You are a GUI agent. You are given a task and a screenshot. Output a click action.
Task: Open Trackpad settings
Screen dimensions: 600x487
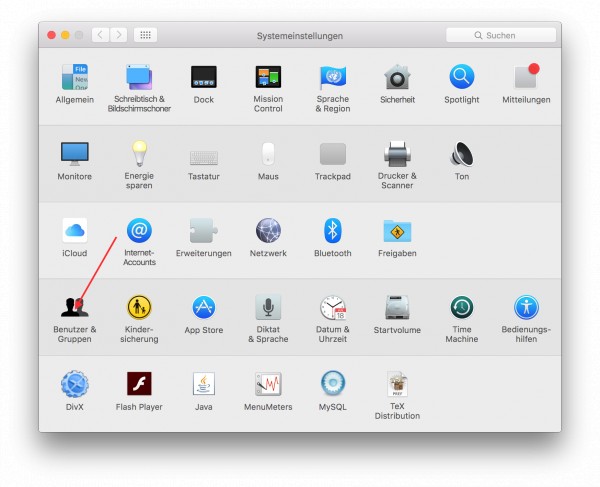(x=333, y=154)
